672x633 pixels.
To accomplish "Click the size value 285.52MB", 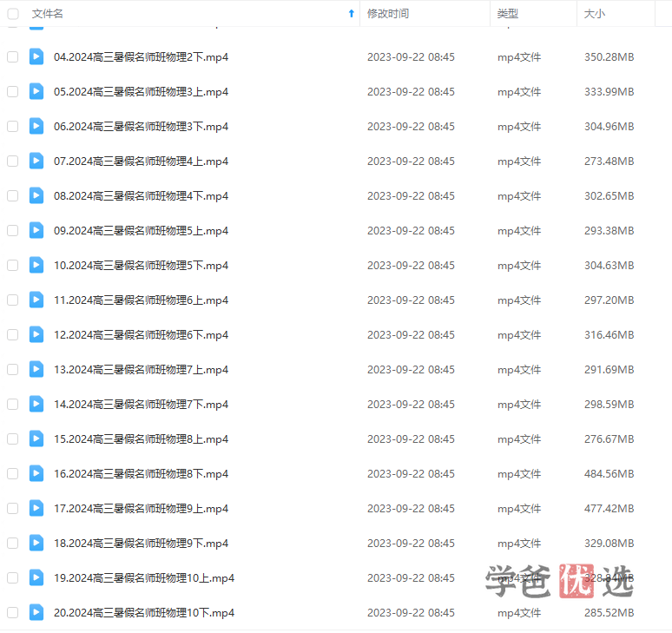I will click(x=609, y=612).
